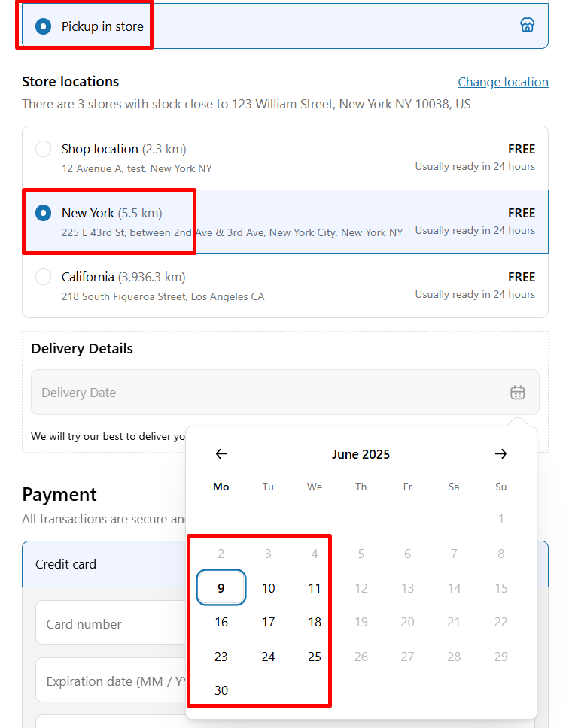Open the delivery date calendar icon

(517, 393)
